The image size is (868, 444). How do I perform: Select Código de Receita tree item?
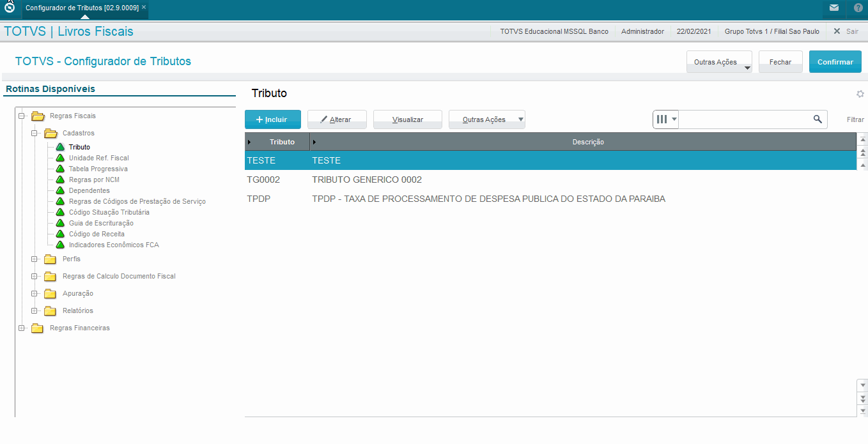pos(97,234)
